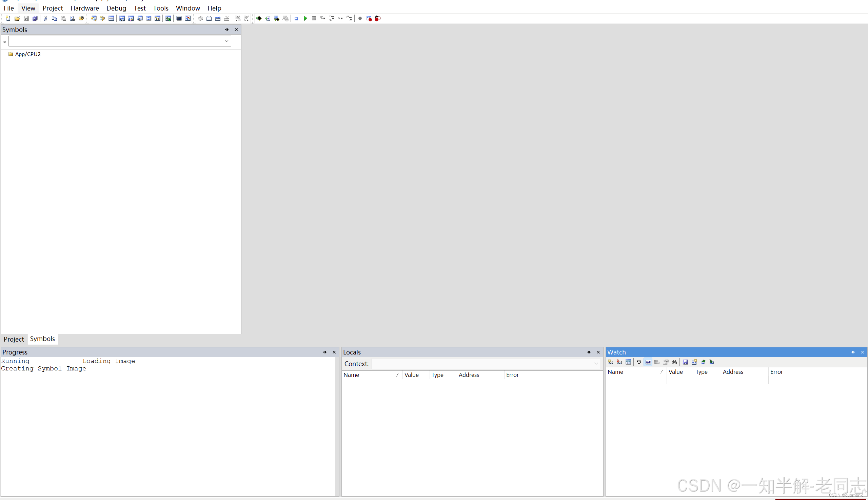Open the Locals Context dropdown
The width and height of the screenshot is (868, 500).
coord(596,364)
